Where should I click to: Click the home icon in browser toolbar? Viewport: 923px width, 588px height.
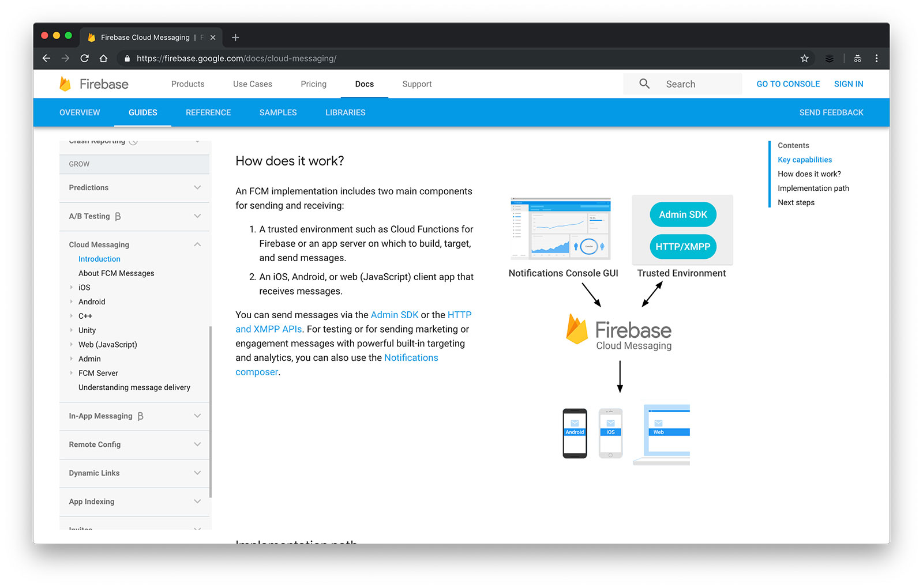tap(103, 58)
